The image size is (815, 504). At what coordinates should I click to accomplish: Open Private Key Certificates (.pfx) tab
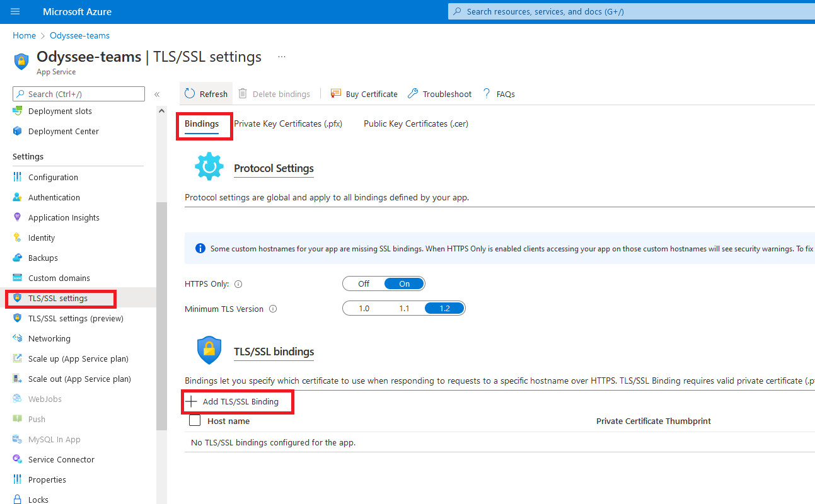click(x=288, y=124)
